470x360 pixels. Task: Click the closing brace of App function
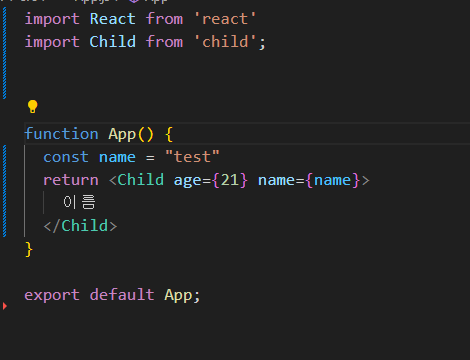[29, 249]
